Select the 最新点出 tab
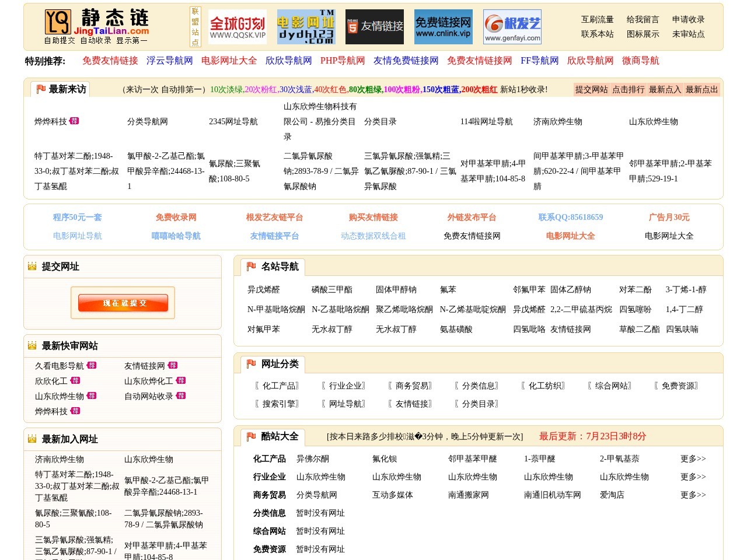 click(x=702, y=89)
